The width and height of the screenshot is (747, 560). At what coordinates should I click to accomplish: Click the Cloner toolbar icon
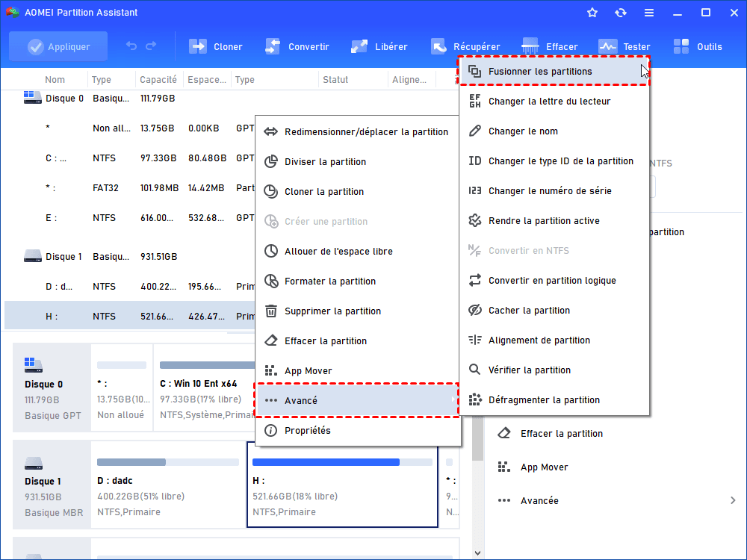pos(198,46)
